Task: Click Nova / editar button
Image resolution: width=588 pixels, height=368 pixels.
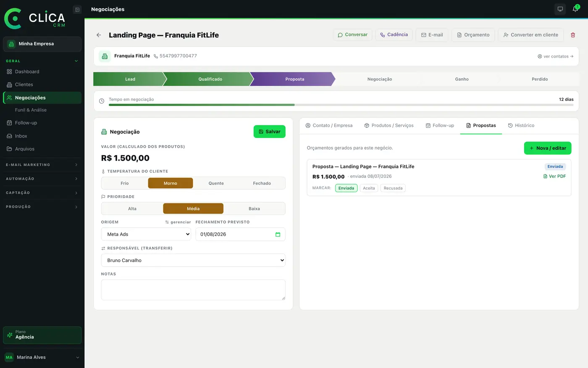Action: [548, 148]
